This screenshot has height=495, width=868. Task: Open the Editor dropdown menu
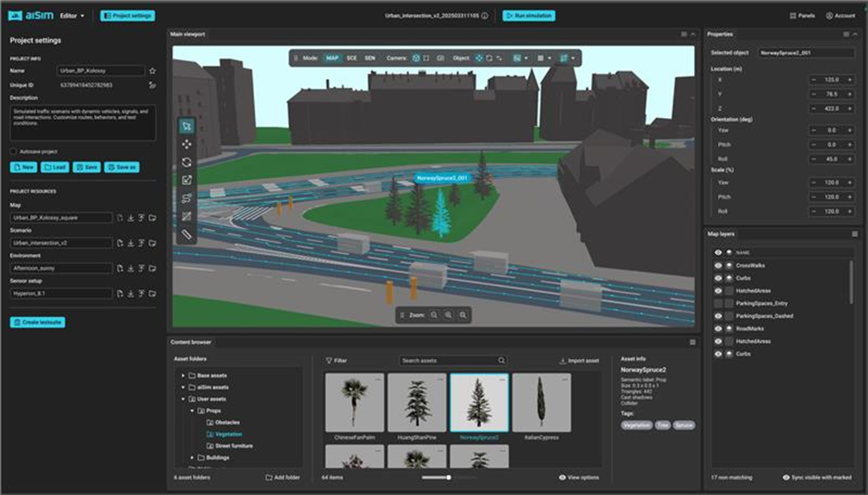(72, 15)
